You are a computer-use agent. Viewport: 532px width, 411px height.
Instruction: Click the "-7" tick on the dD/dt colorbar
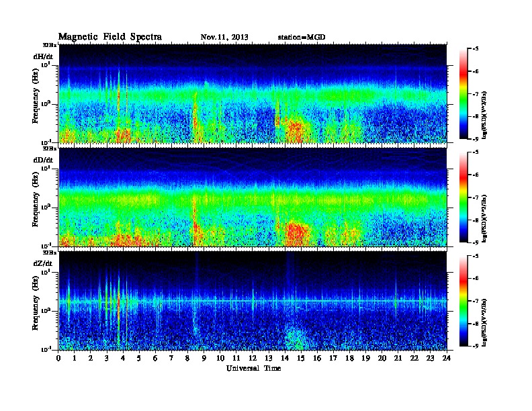(x=476, y=197)
